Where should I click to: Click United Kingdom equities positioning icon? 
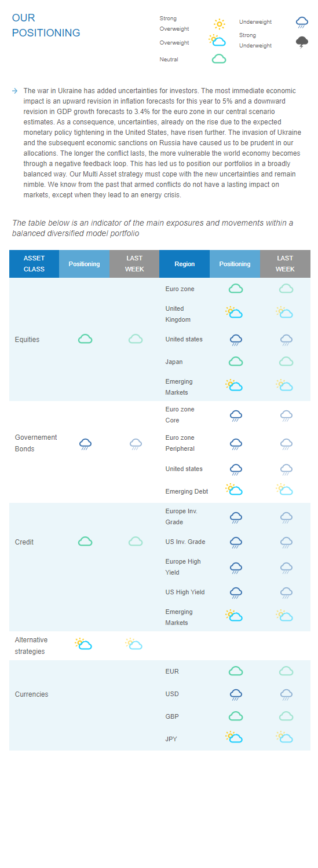tap(235, 312)
